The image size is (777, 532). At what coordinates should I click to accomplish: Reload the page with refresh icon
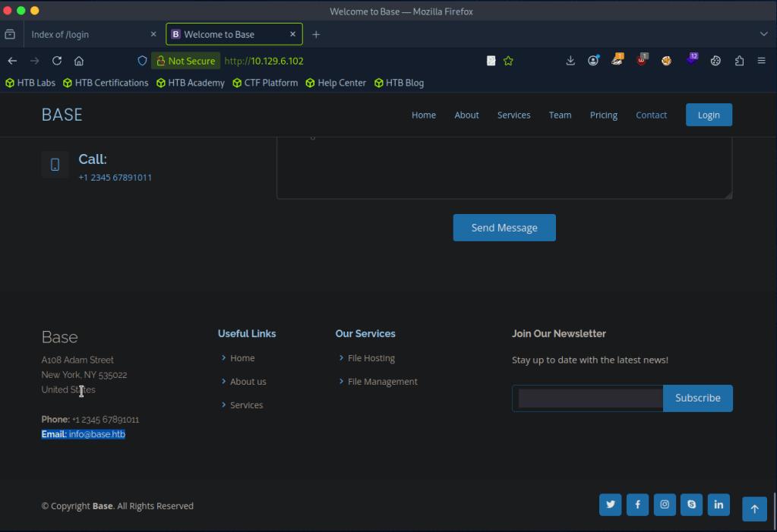[x=57, y=61]
